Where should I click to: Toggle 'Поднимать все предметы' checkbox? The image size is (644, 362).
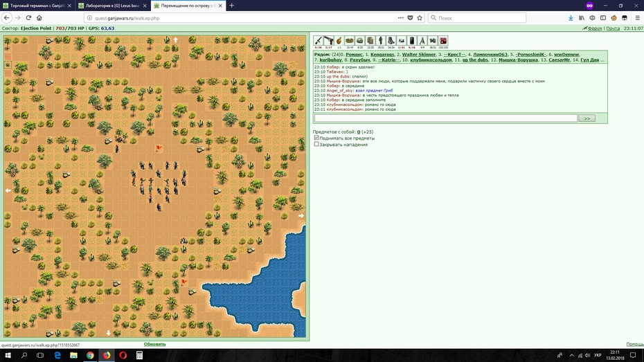316,138
